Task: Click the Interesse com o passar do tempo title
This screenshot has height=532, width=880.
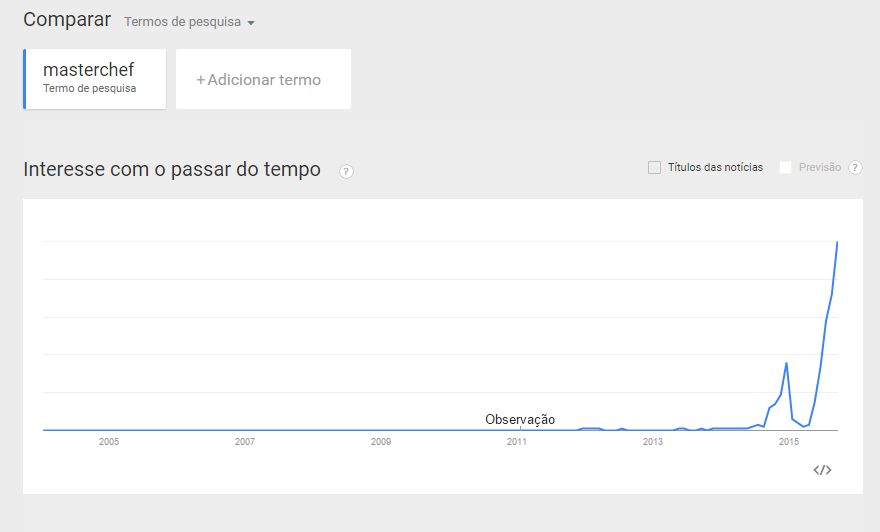Action: [x=172, y=170]
